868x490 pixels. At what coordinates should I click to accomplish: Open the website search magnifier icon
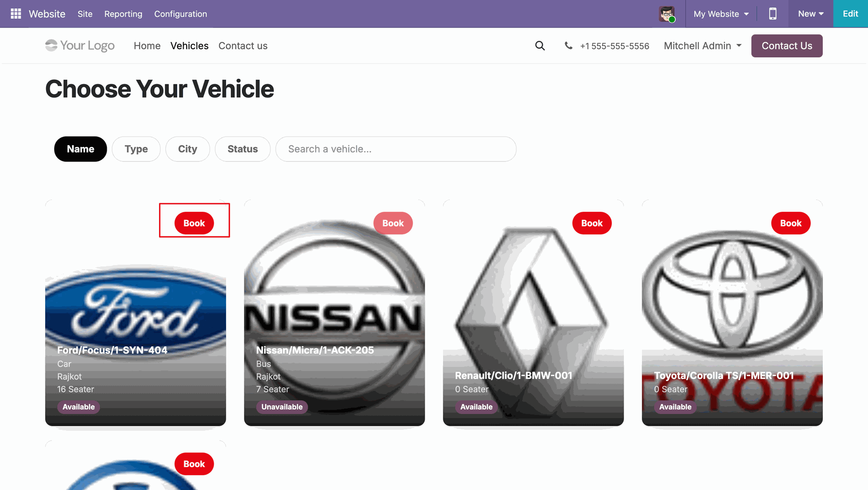(x=540, y=46)
